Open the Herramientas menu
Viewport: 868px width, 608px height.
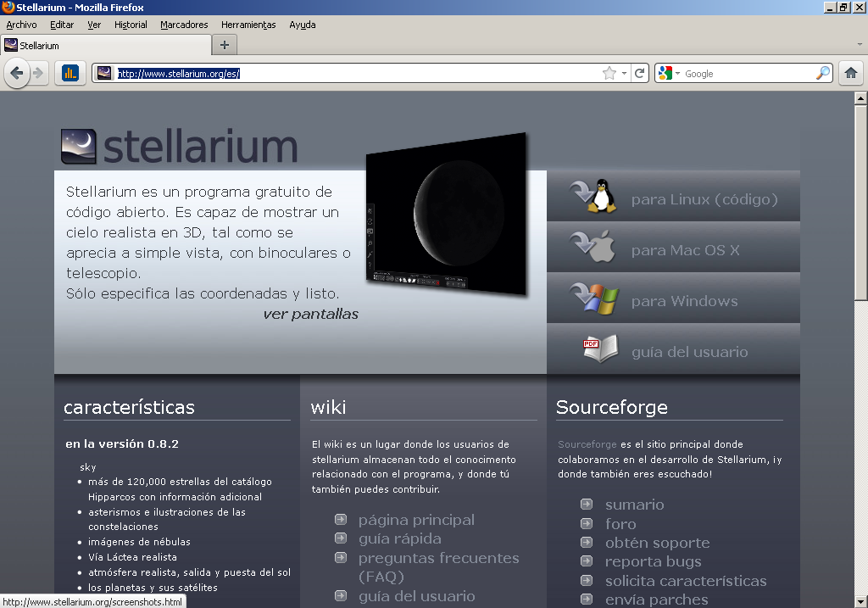click(248, 25)
